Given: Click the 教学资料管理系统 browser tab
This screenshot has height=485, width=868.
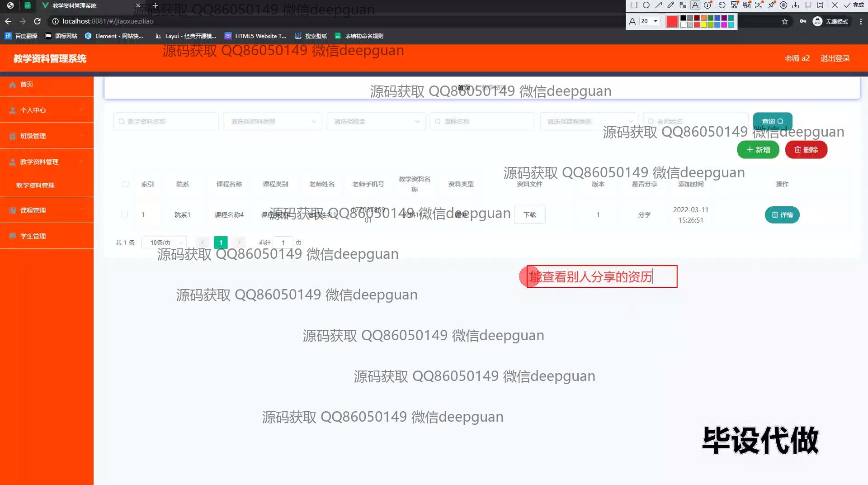Looking at the screenshot, I should coord(90,6).
